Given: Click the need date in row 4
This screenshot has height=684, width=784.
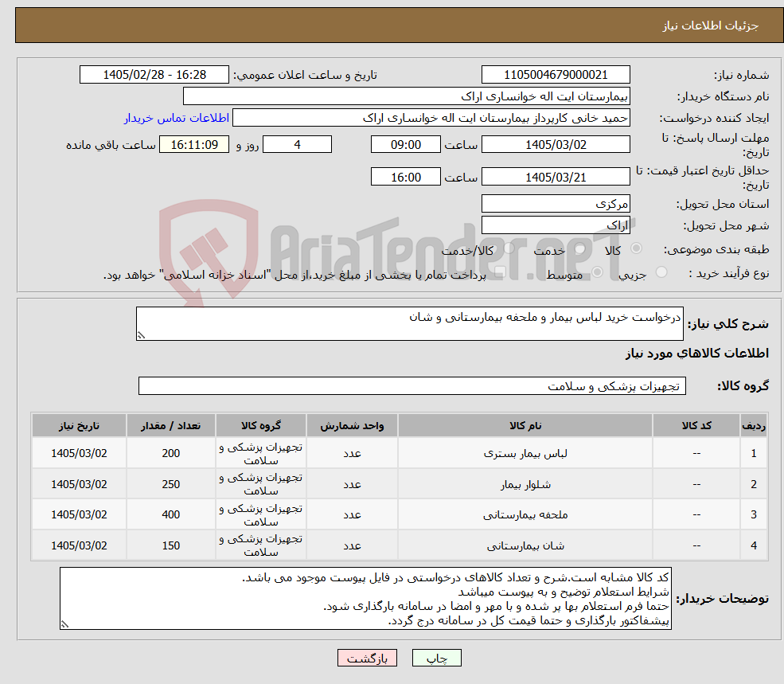Looking at the screenshot, I should [x=79, y=545].
